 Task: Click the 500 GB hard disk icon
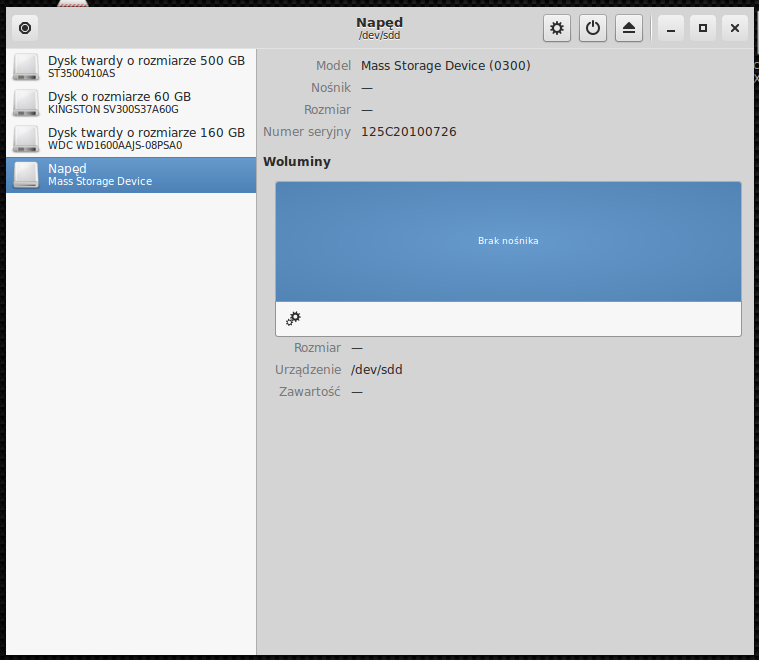tap(26, 67)
